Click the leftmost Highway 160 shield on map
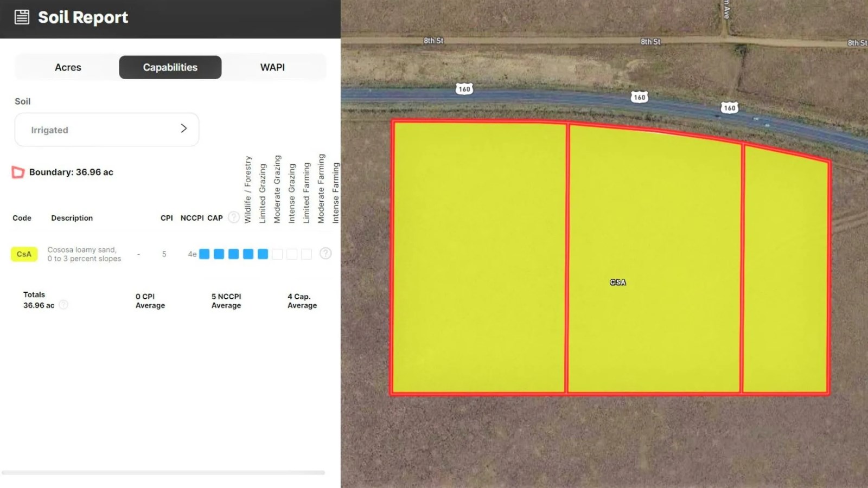 pyautogui.click(x=464, y=89)
